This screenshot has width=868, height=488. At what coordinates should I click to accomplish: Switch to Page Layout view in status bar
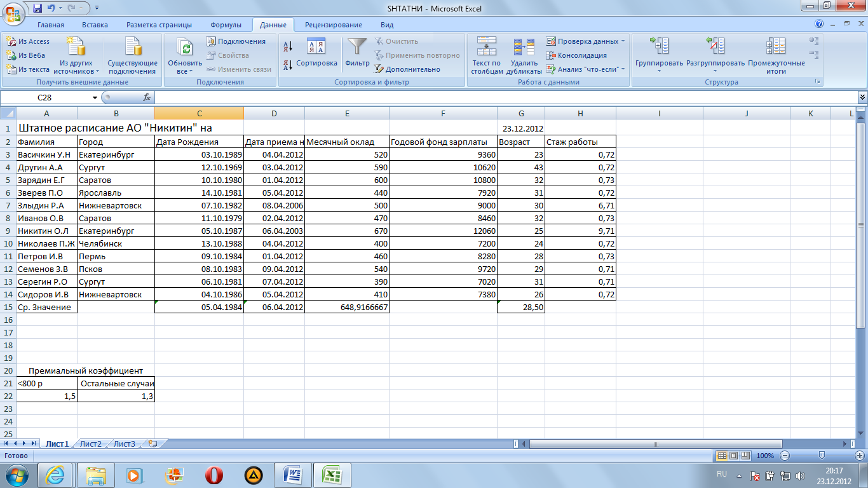pos(733,456)
